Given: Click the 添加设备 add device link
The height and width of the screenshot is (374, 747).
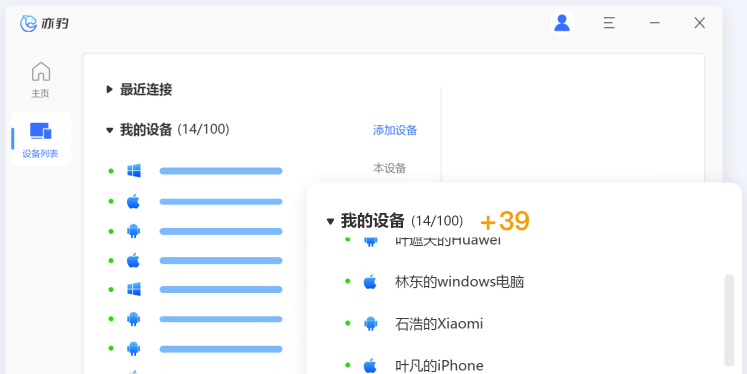Looking at the screenshot, I should pyautogui.click(x=395, y=130).
